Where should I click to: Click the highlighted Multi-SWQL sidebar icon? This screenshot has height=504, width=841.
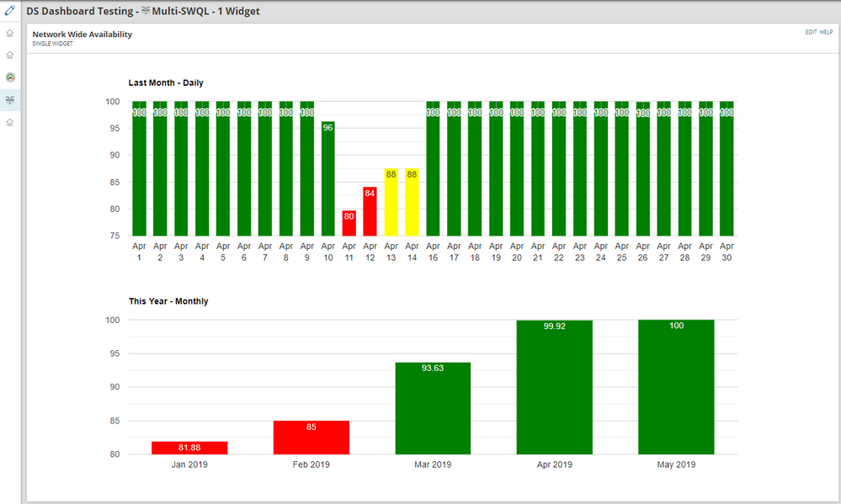[x=9, y=99]
